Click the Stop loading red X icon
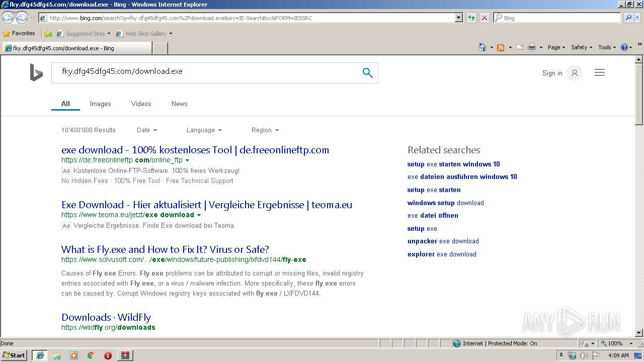Viewport: 644px width, 362px height. pos(484,18)
